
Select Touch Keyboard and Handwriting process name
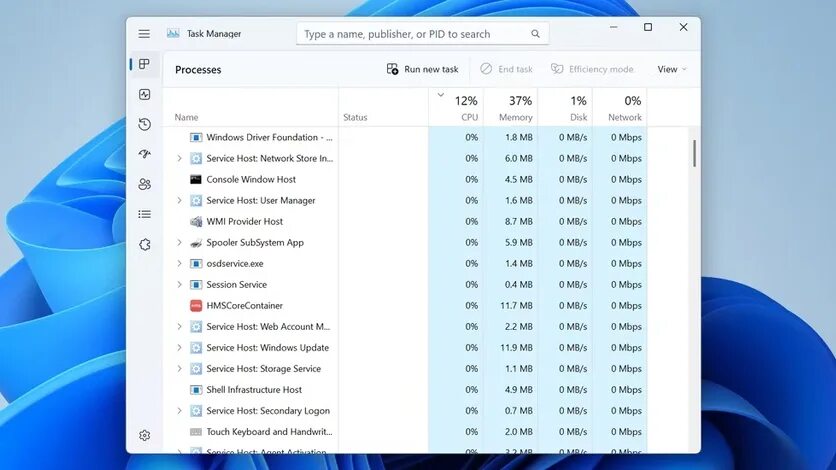(x=269, y=432)
